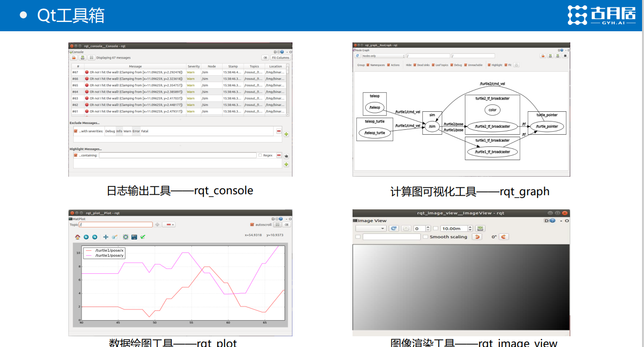
Task: Click the add topic plus button in rqt_plot
Action: tap(157, 225)
